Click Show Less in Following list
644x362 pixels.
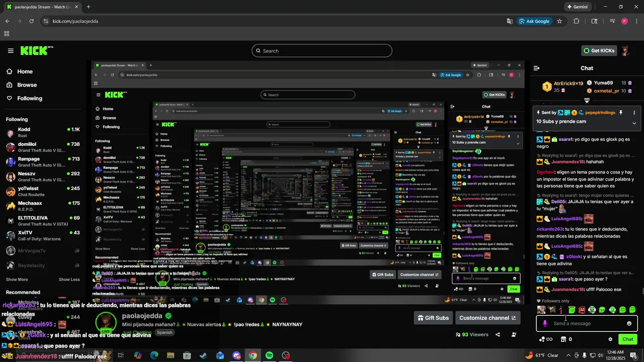(x=69, y=280)
